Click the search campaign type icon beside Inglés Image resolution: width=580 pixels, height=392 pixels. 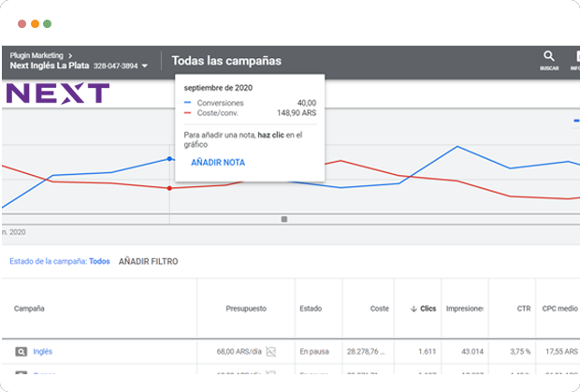(x=22, y=352)
